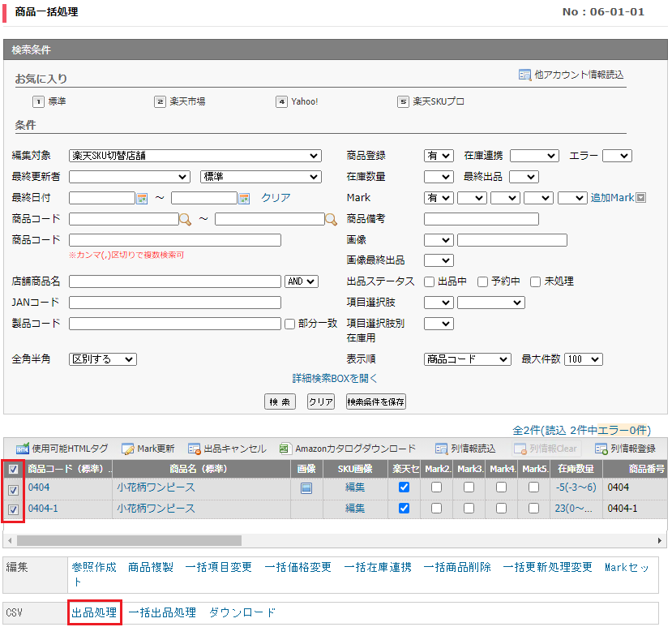Screen dimensions: 672x627
Task: Select favorite number 1 標準
Action: 49,101
